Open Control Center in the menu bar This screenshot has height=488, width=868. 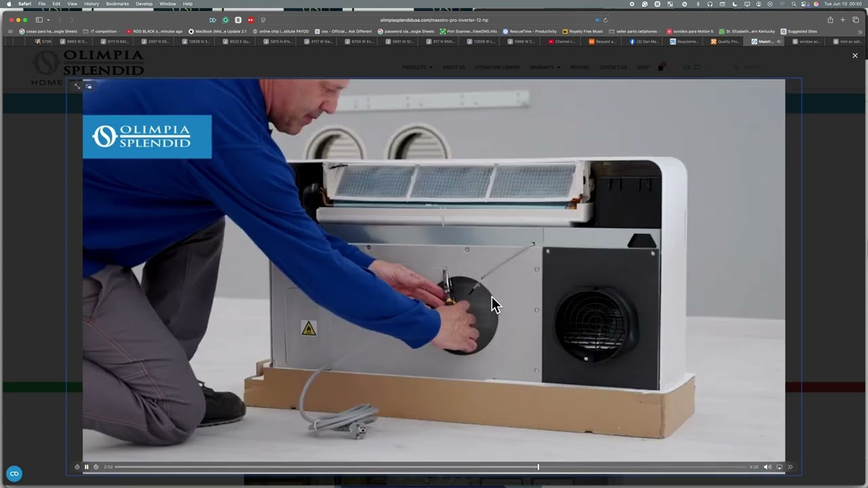(804, 4)
